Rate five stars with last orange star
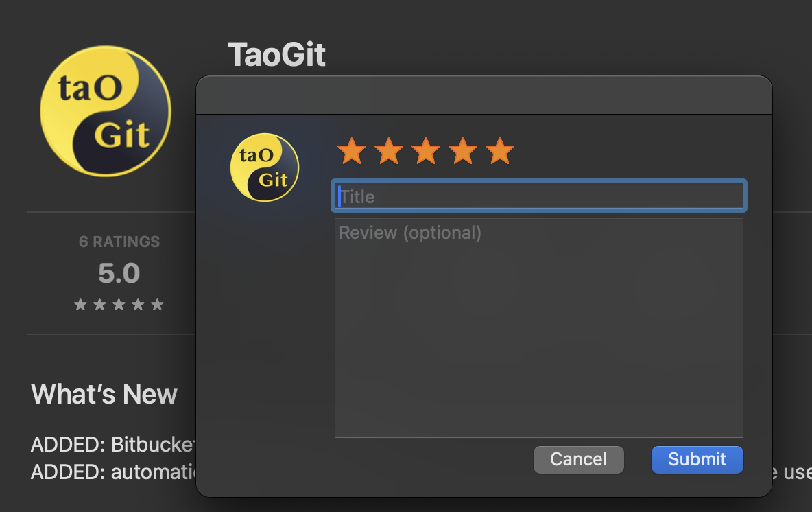 pyautogui.click(x=500, y=151)
